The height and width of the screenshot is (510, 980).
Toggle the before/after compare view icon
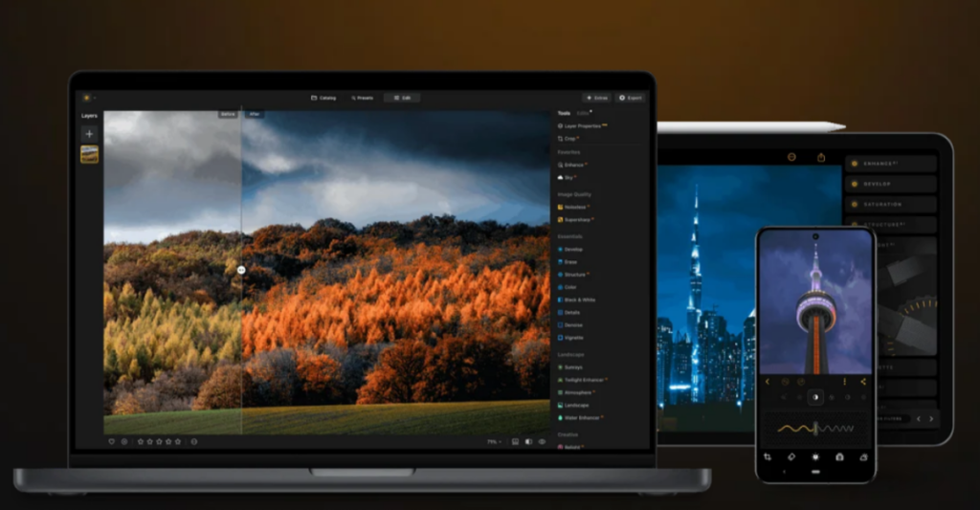point(528,442)
